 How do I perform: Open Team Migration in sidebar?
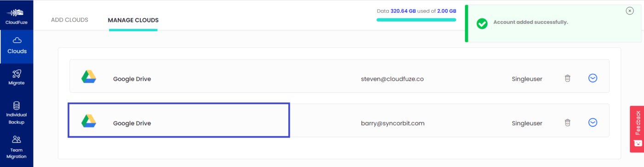click(17, 147)
